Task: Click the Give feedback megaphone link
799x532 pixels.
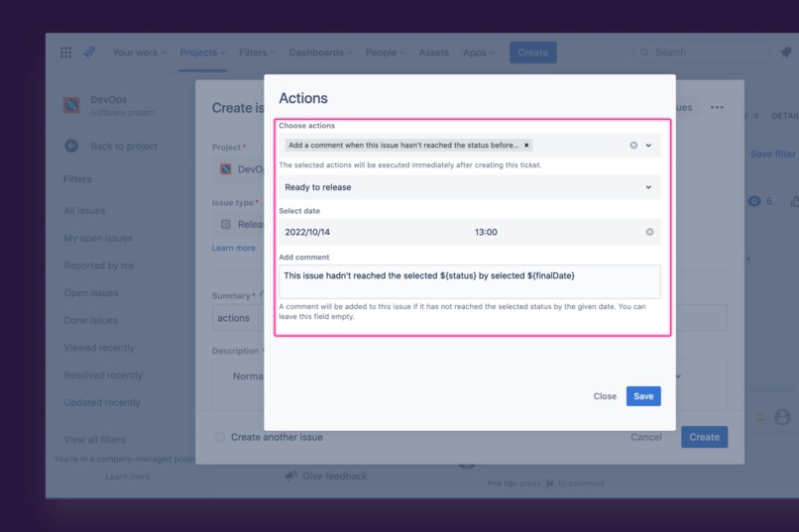Action: coord(326,476)
